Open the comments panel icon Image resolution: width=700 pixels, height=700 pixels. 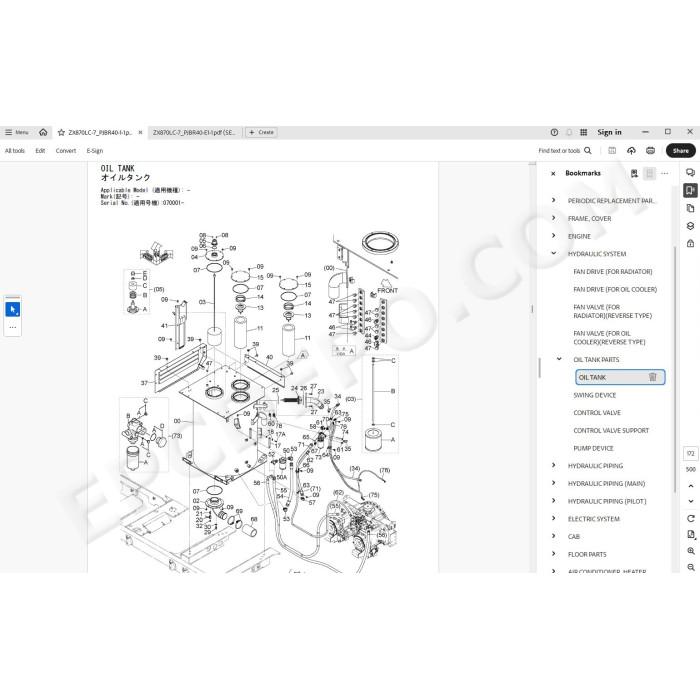tap(690, 173)
